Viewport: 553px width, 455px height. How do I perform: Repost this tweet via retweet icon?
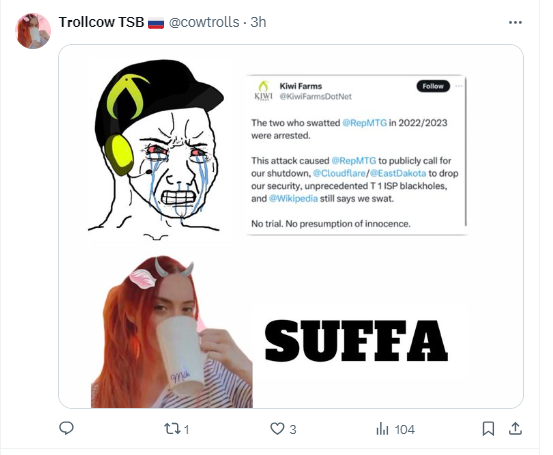point(172,429)
